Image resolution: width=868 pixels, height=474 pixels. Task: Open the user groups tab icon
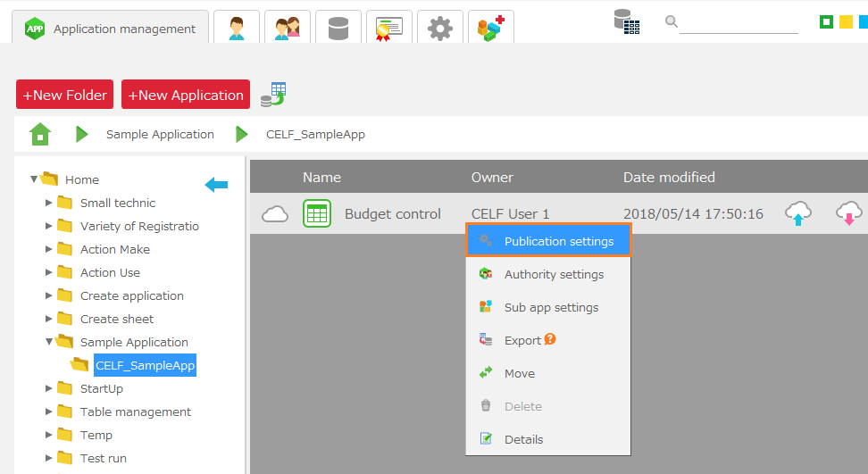point(288,28)
